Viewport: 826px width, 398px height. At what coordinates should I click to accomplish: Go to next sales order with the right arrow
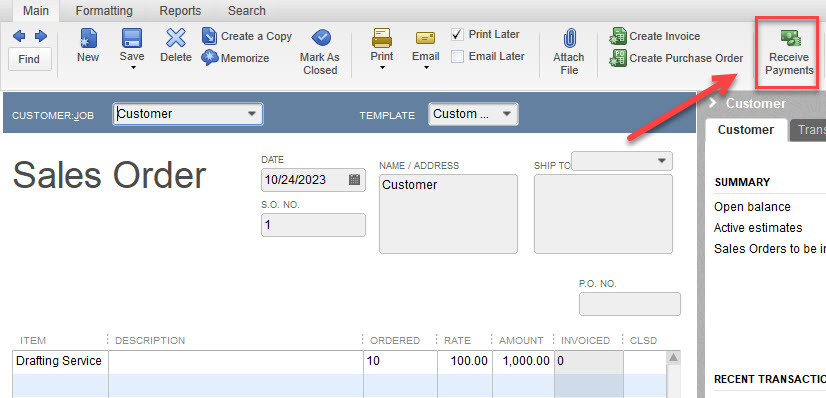pyautogui.click(x=41, y=36)
